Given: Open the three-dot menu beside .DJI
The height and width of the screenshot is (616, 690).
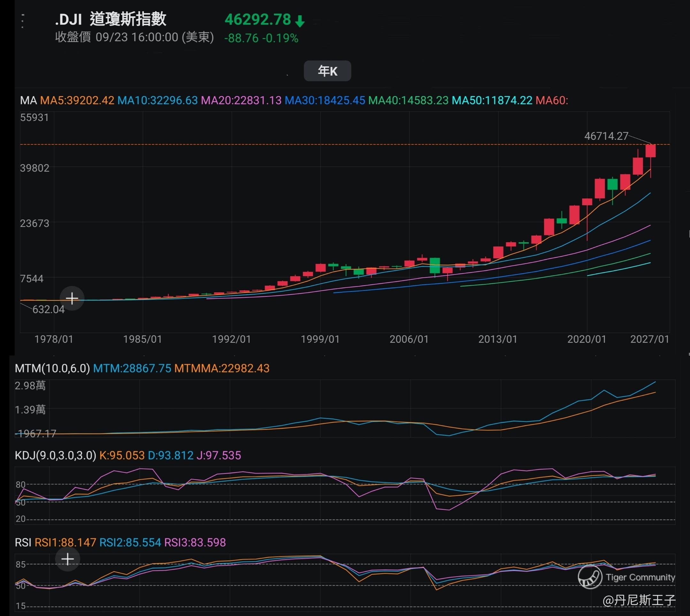Looking at the screenshot, I should (x=23, y=21).
